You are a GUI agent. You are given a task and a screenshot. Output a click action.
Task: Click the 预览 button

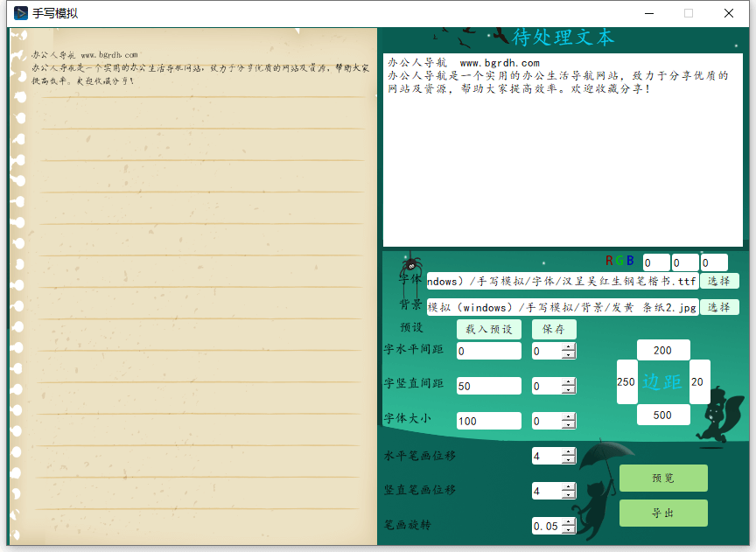662,479
